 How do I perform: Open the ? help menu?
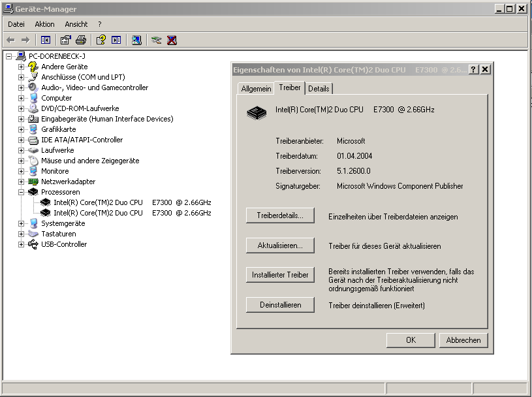coord(99,24)
